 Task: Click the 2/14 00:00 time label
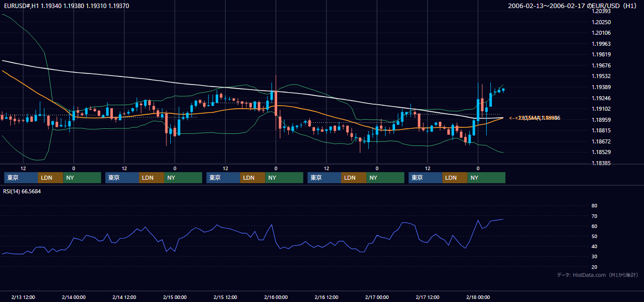(74, 297)
